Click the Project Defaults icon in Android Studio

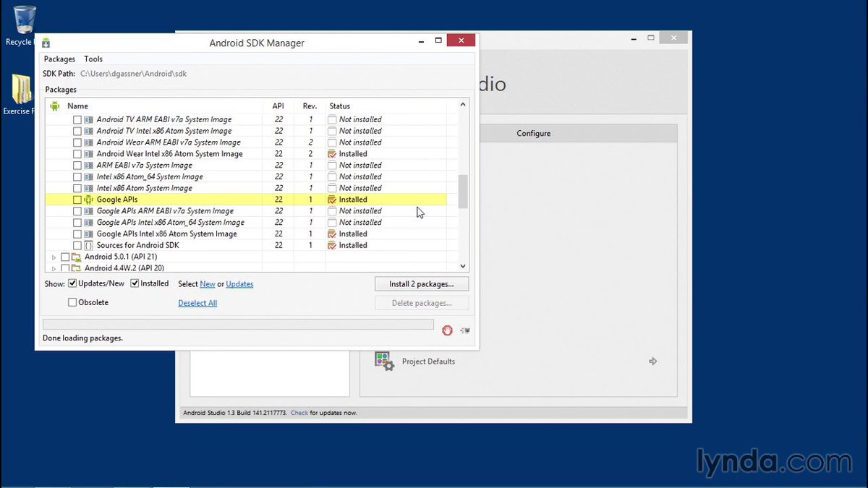[384, 361]
